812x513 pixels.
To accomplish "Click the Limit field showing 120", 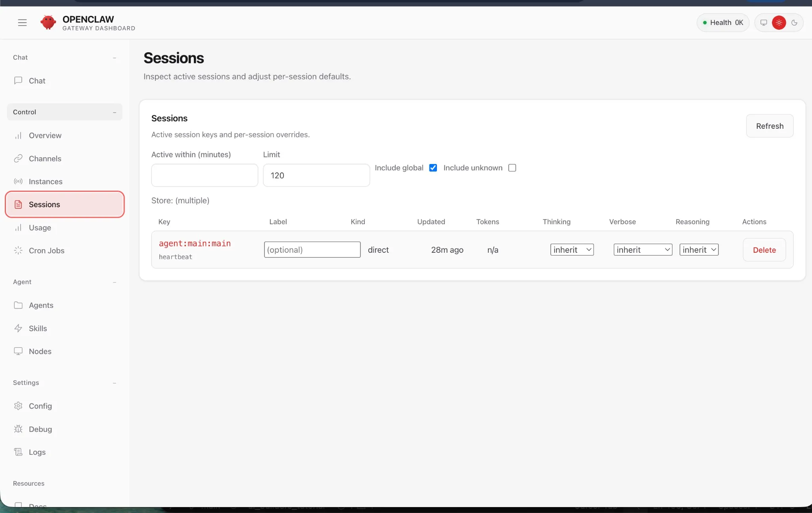I will 316,175.
